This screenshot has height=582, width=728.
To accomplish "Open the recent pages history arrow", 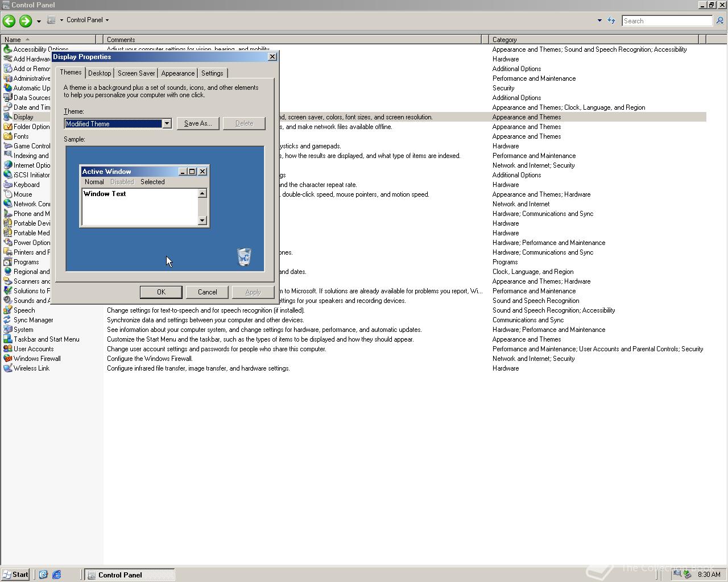I will (39, 21).
